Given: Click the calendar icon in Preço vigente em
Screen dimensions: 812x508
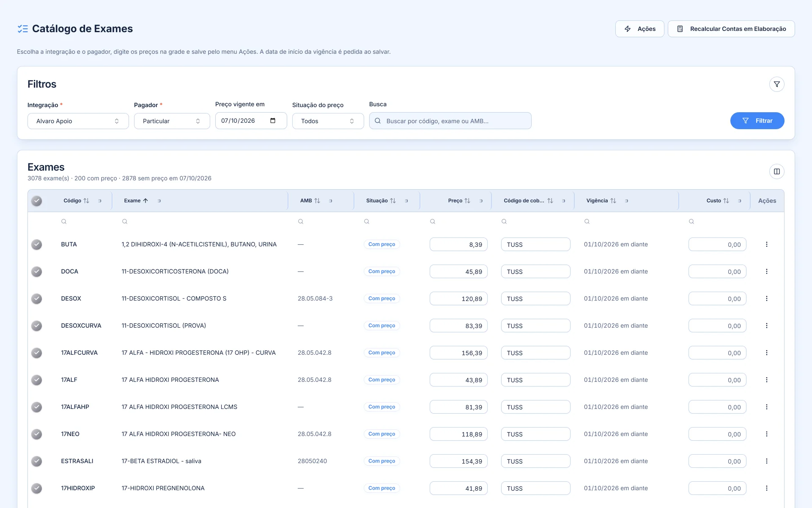Looking at the screenshot, I should point(273,121).
